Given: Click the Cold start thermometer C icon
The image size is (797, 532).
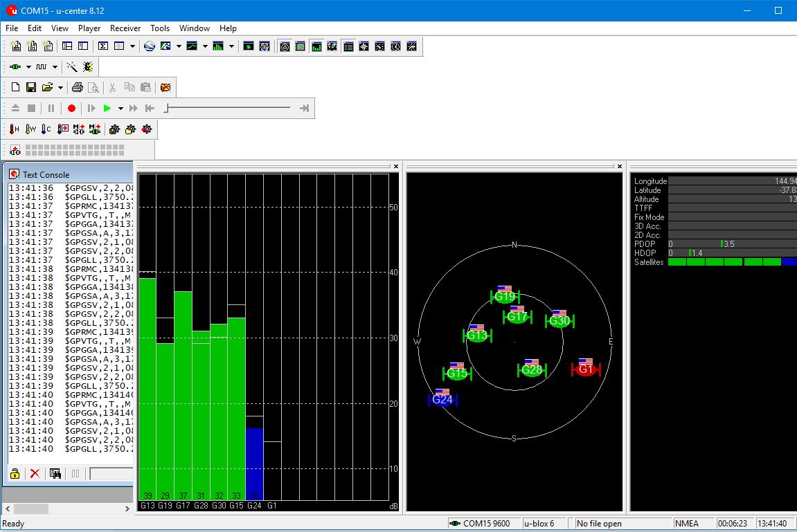Looking at the screenshot, I should click(x=46, y=129).
